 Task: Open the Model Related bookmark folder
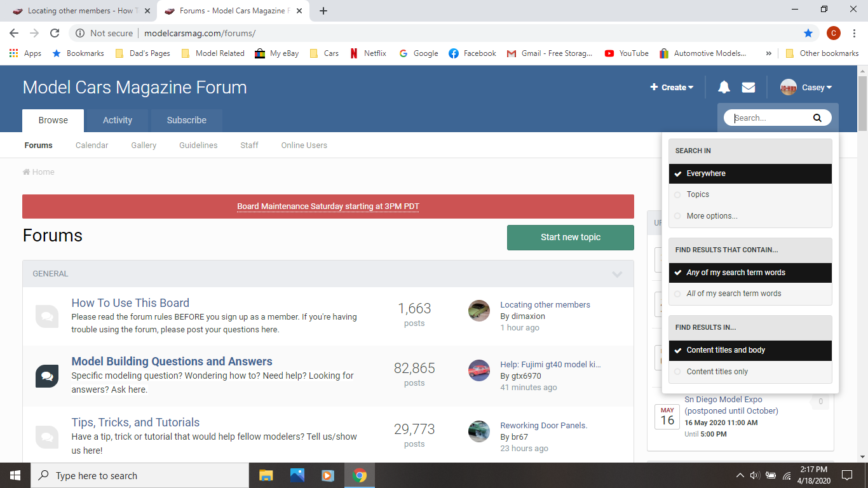(x=213, y=53)
